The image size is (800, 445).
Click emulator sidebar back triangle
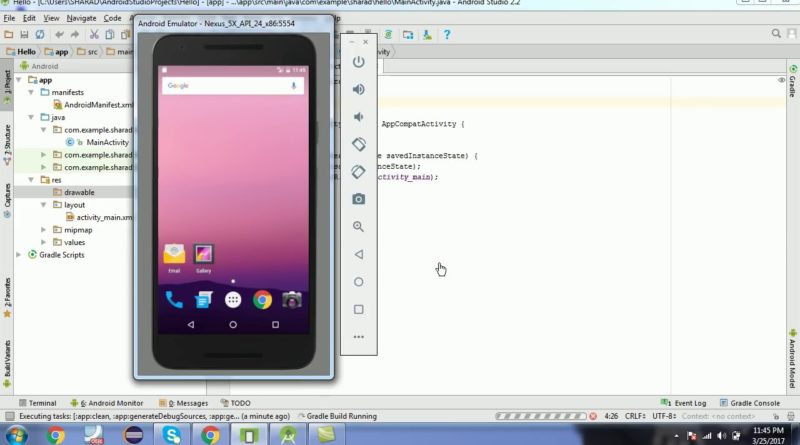click(359, 254)
